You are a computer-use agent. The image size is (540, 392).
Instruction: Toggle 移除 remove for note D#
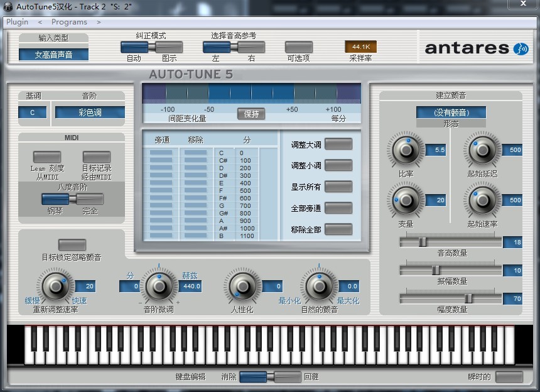pos(196,175)
